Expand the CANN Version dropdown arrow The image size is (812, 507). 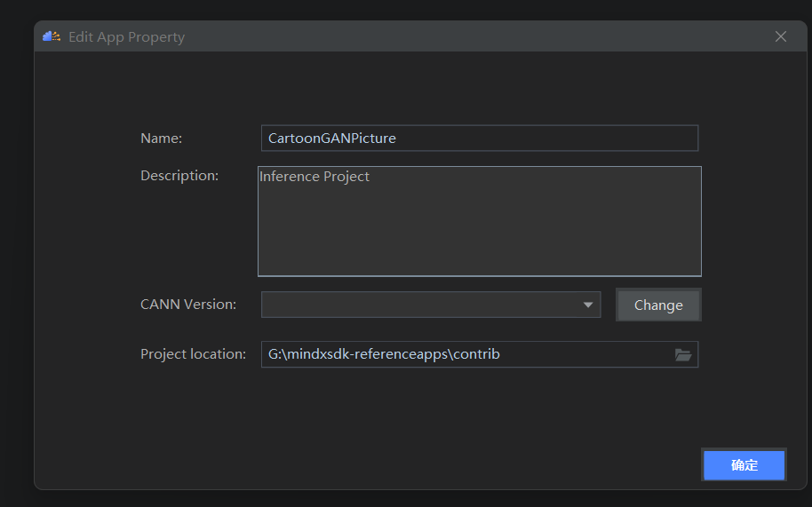coord(588,305)
